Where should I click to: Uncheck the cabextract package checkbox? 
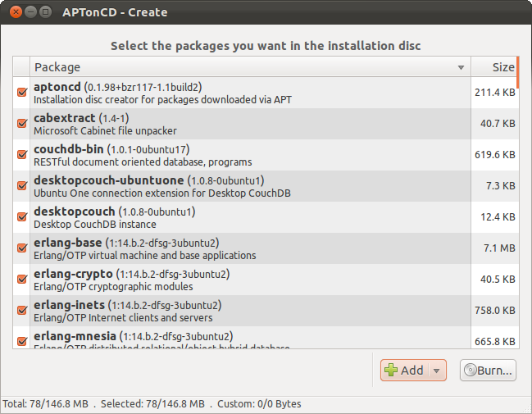22,123
